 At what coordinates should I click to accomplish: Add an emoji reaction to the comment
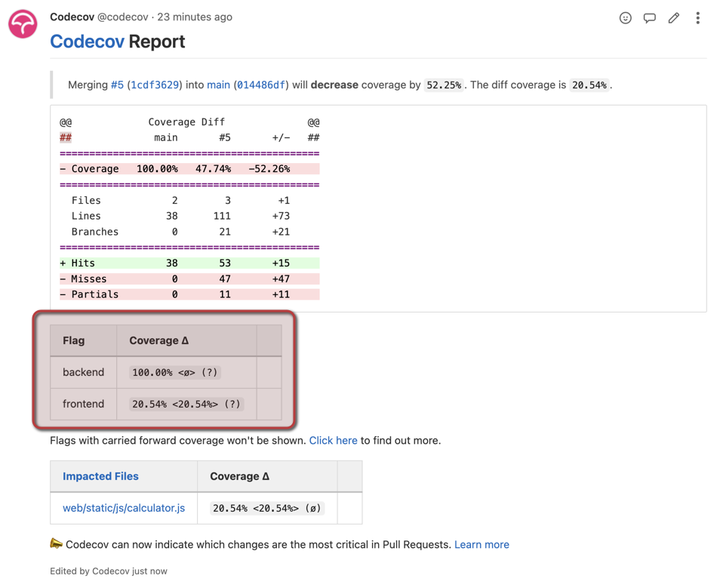tap(625, 18)
